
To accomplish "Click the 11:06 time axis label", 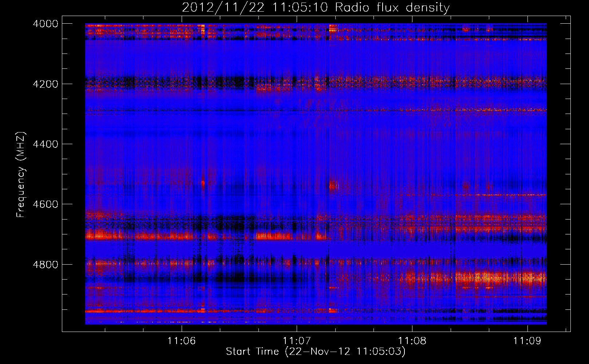I will point(181,341).
